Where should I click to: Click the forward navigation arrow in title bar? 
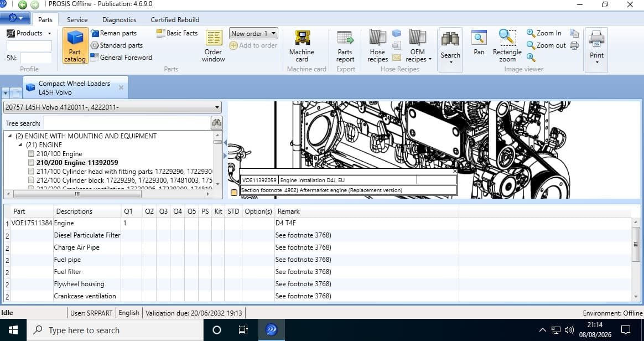coord(35,4)
